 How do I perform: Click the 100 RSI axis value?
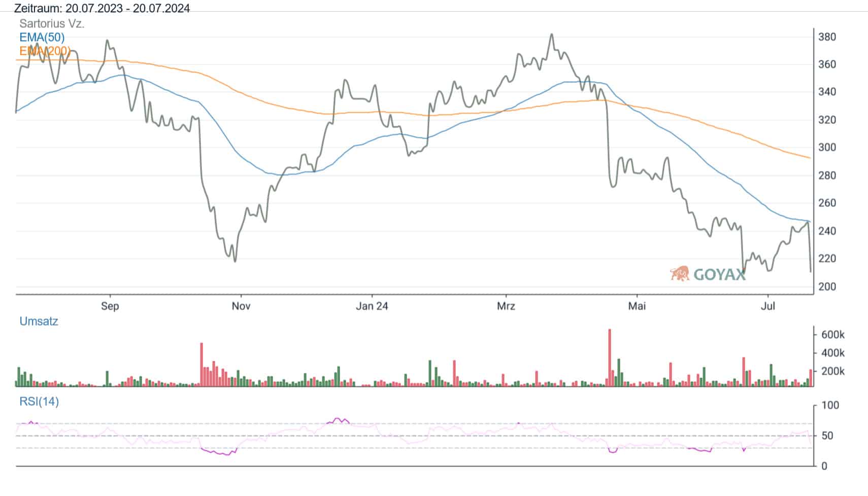tap(830, 405)
